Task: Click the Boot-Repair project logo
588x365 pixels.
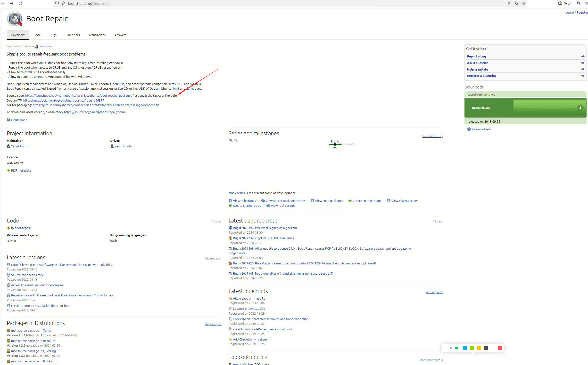Action: coord(15,19)
